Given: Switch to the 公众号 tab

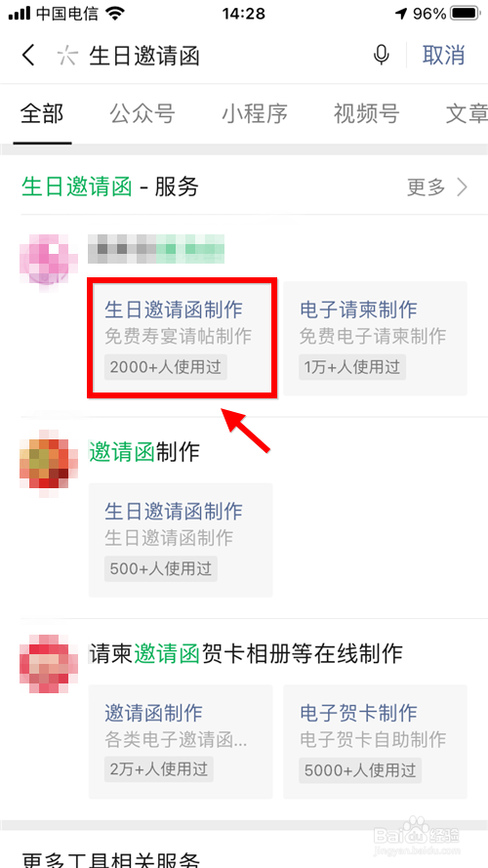Looking at the screenshot, I should click(142, 113).
